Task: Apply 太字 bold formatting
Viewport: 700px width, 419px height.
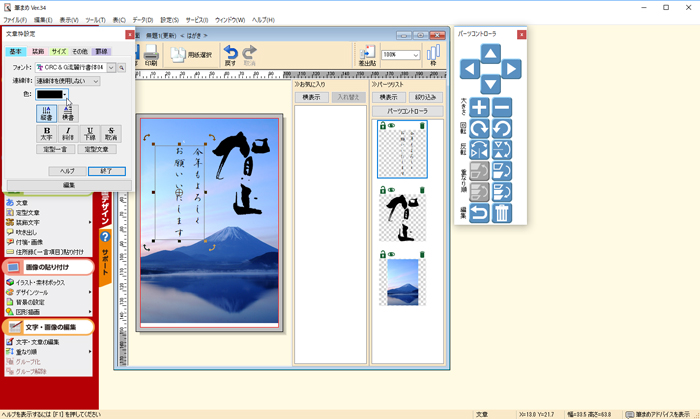Action: click(x=46, y=133)
